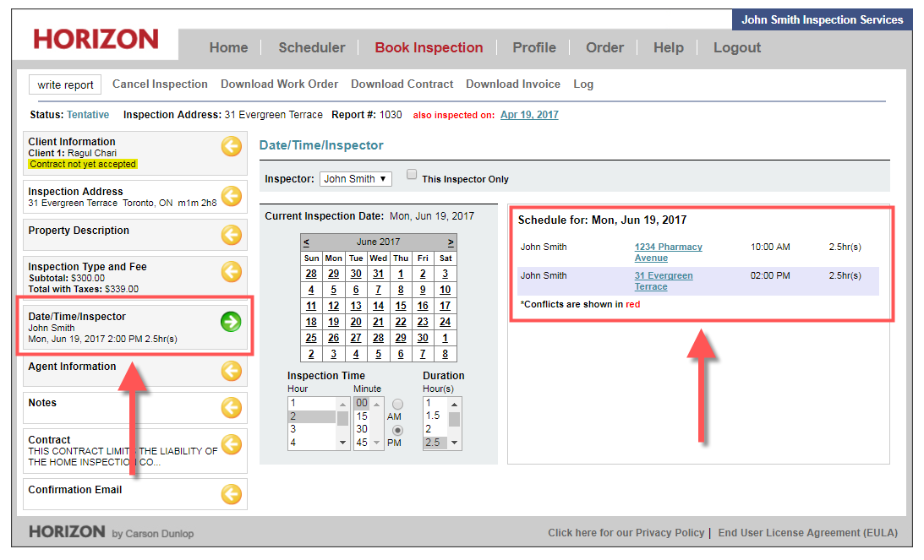The image size is (924, 560).
Task: Click the green Date/Time/Inspector arrow icon
Action: pyautogui.click(x=231, y=322)
